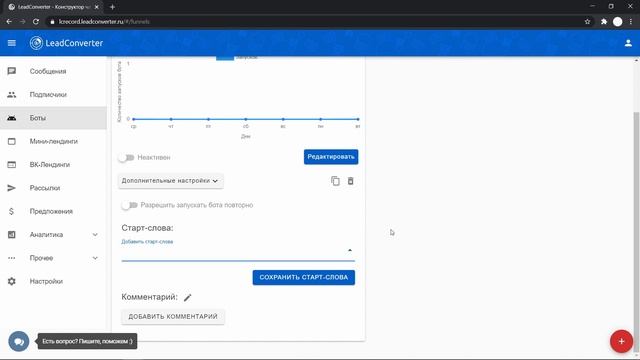The width and height of the screenshot is (640, 360).
Task: Open the user account icon
Action: point(628,43)
